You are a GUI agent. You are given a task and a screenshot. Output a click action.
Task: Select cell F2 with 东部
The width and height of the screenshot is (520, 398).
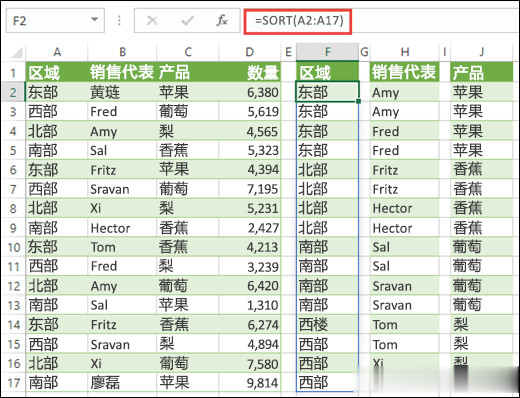(327, 92)
